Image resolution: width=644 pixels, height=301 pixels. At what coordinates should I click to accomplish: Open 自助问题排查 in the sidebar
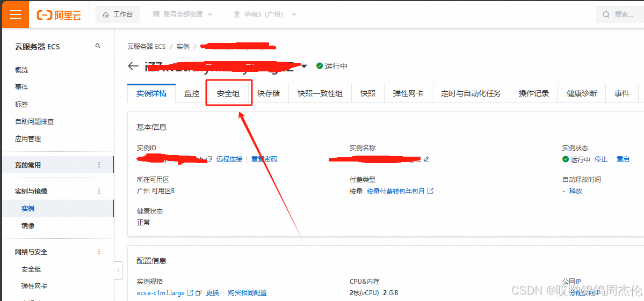coord(34,122)
